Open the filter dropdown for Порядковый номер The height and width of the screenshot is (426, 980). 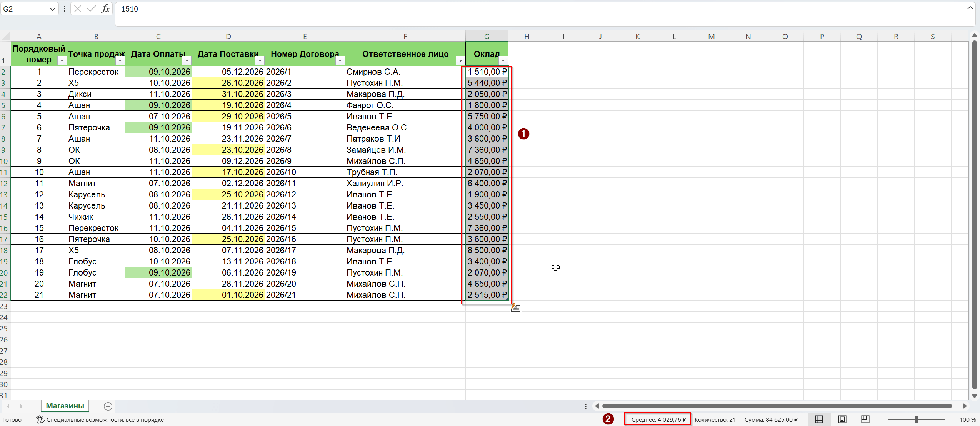tap(62, 60)
